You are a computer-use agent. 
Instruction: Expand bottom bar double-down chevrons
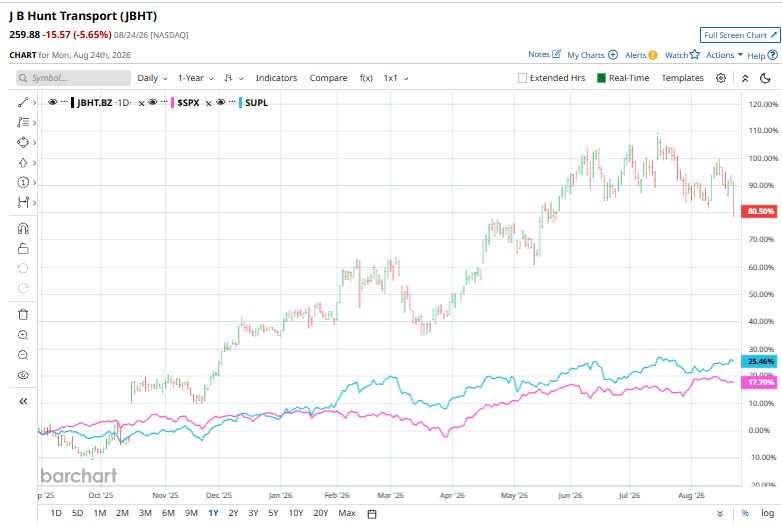[x=720, y=514]
